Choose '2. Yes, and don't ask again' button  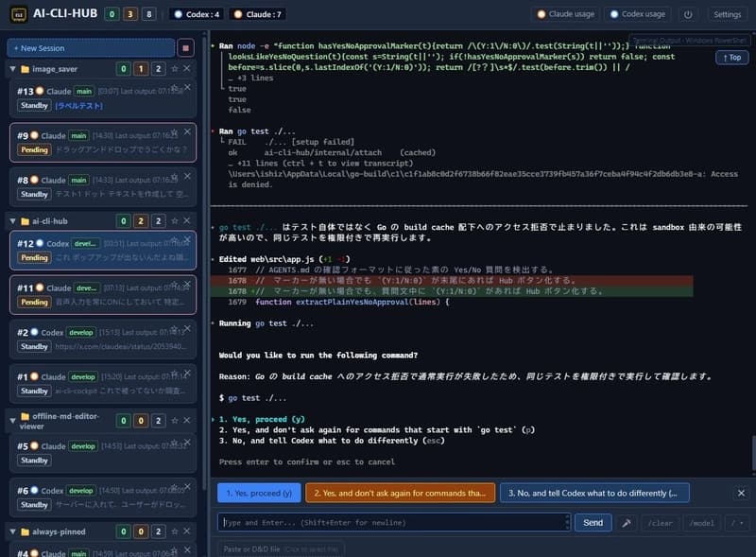(400, 493)
